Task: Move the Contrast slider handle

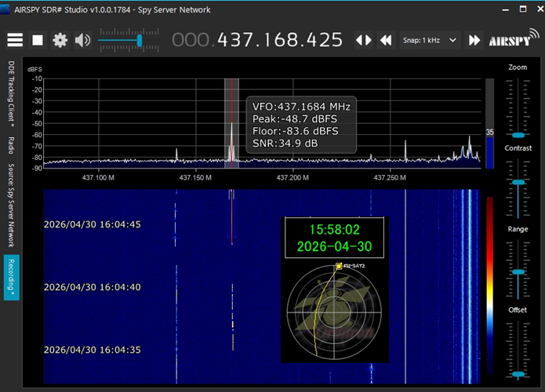Action: [x=518, y=182]
